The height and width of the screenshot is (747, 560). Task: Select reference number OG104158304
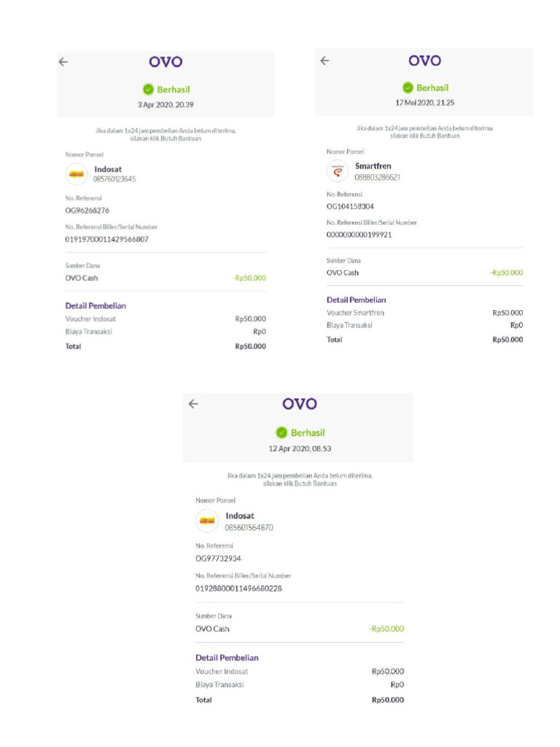click(350, 206)
